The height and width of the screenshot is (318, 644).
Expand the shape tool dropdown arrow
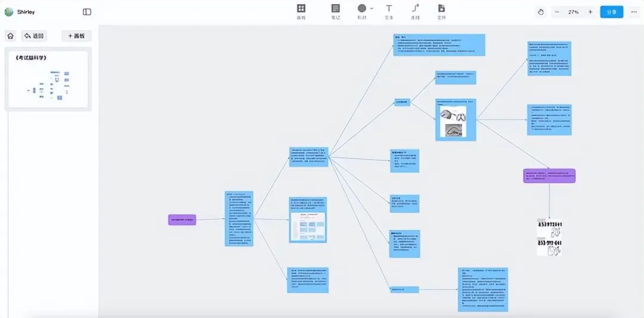[x=372, y=8]
